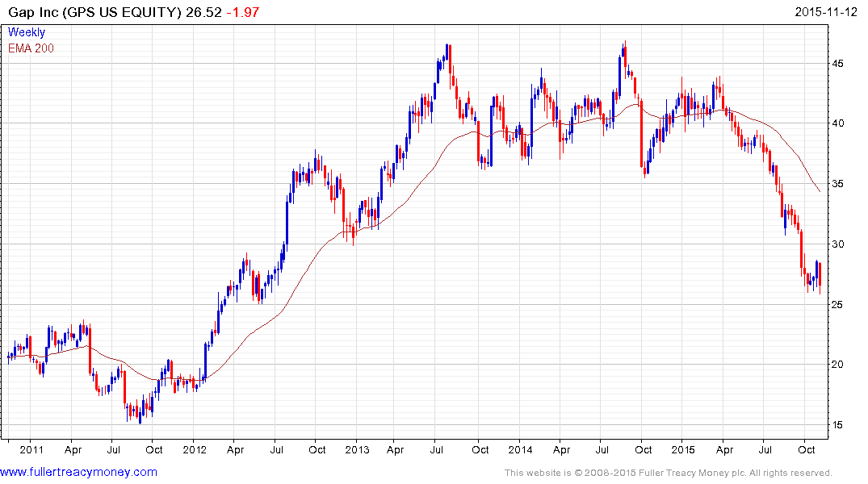Image resolution: width=868 pixels, height=484 pixels.
Task: Click the Gap Inc (GPS US EQUITY) title
Action: 94,12
